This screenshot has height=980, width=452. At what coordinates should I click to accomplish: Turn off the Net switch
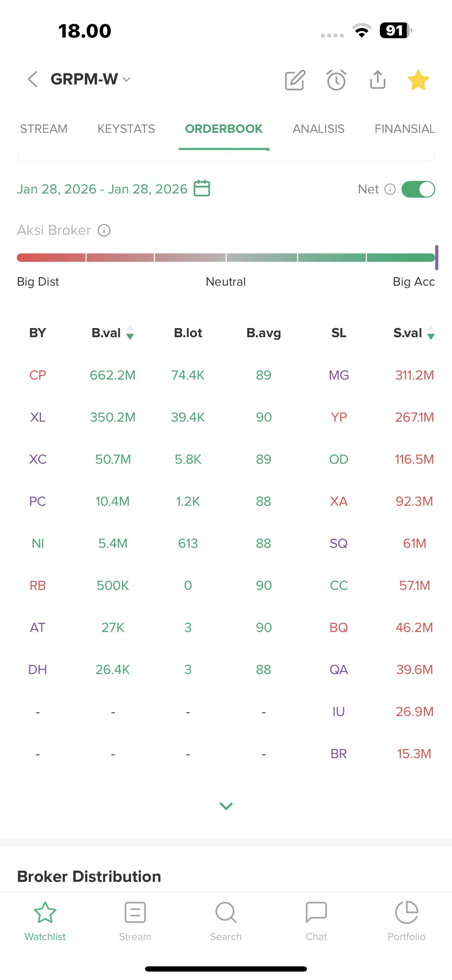(x=418, y=189)
